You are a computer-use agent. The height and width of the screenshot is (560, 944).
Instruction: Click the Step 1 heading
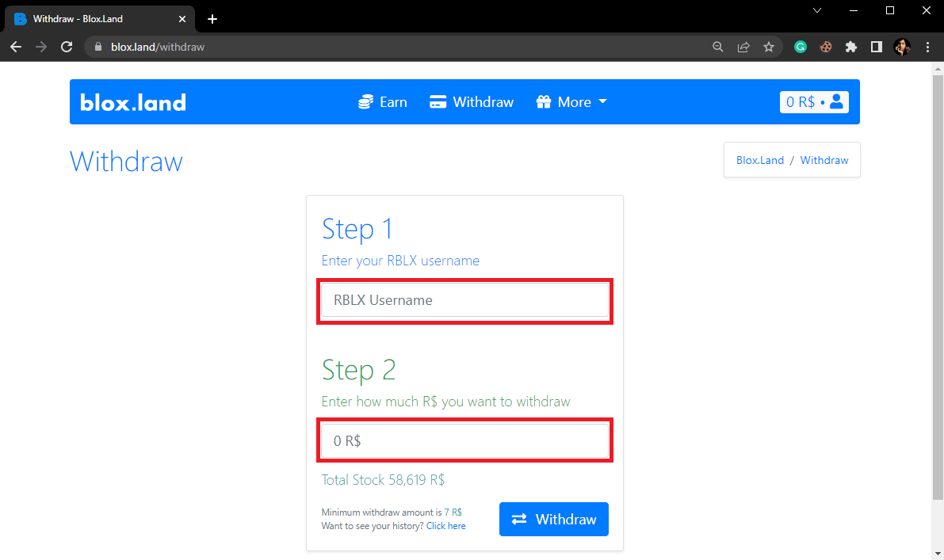coord(357,229)
